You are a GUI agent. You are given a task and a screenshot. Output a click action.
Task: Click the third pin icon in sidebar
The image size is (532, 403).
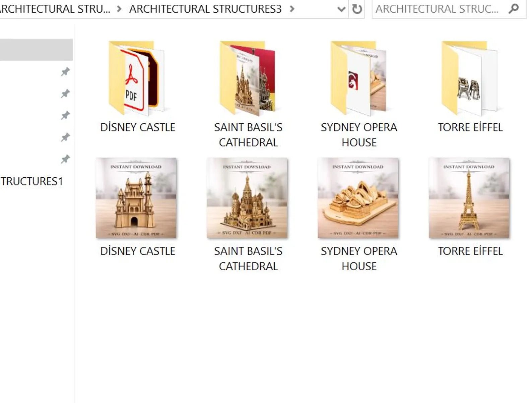click(65, 116)
